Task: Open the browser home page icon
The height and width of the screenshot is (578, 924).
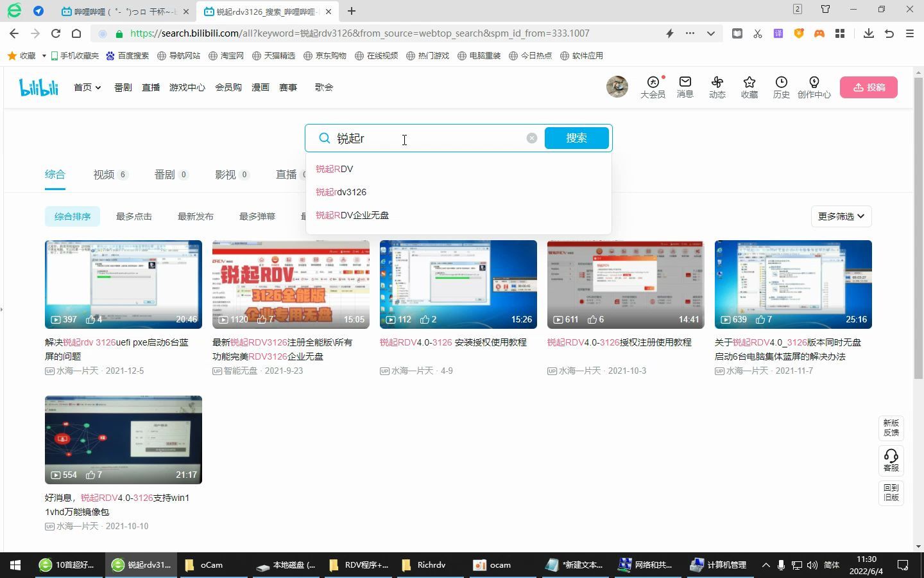Action: click(76, 33)
